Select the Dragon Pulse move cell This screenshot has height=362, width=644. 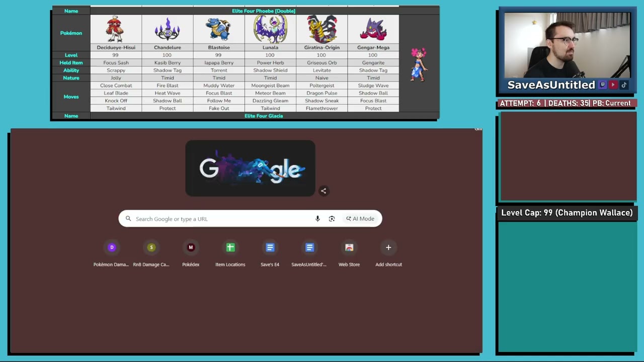point(322,93)
